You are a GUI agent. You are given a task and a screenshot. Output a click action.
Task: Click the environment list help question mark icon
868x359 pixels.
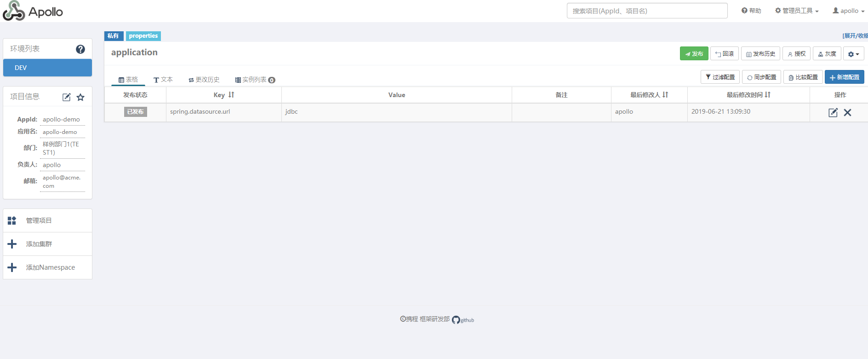80,49
